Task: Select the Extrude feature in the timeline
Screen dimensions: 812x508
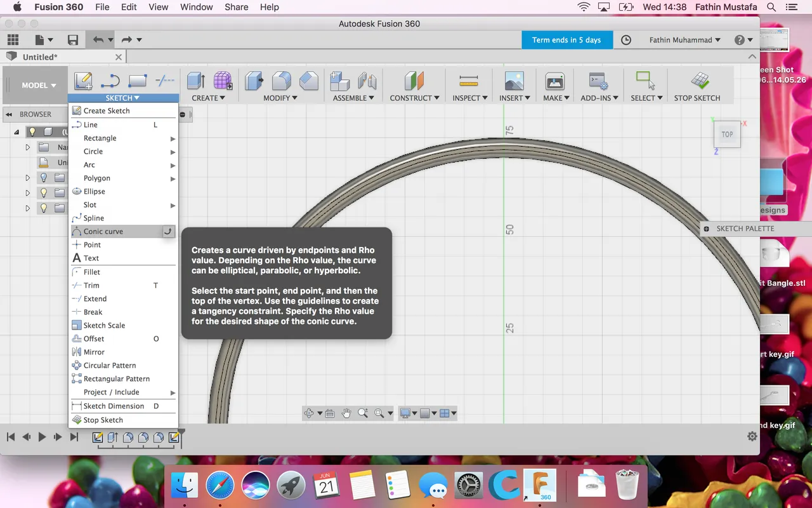Action: (113, 437)
